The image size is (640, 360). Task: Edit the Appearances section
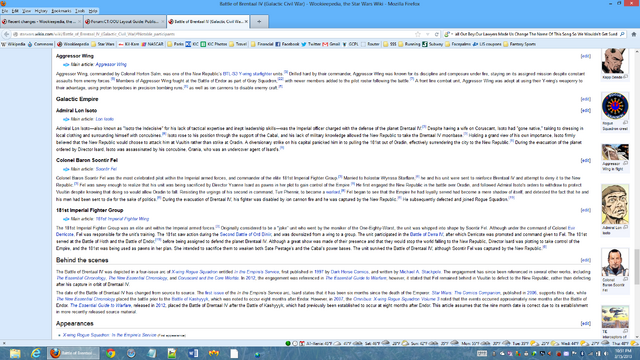pos(585,323)
